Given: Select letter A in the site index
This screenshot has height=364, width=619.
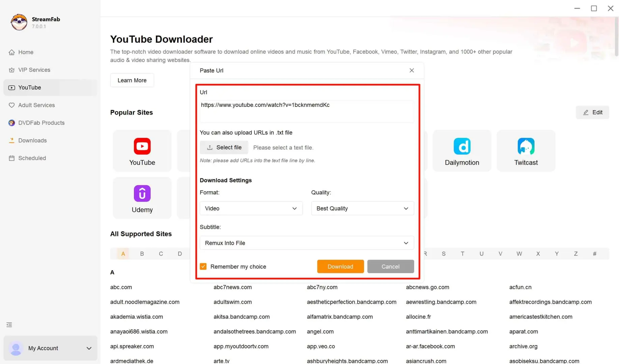Looking at the screenshot, I should pos(123,254).
